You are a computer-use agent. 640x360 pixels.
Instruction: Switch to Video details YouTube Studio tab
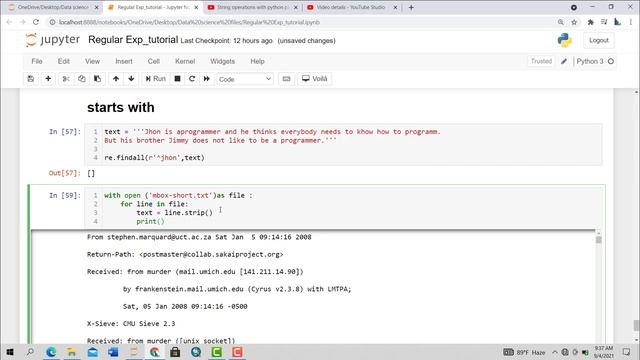(x=351, y=7)
